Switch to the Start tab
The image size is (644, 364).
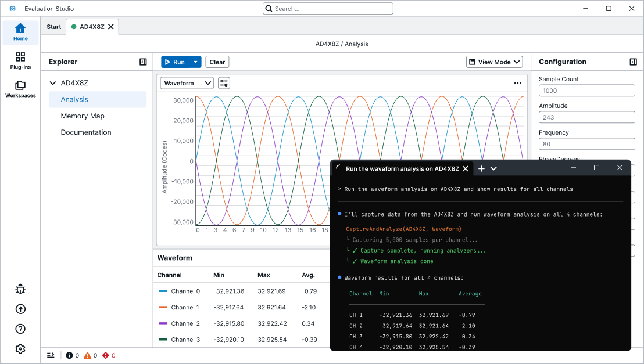pos(54,27)
